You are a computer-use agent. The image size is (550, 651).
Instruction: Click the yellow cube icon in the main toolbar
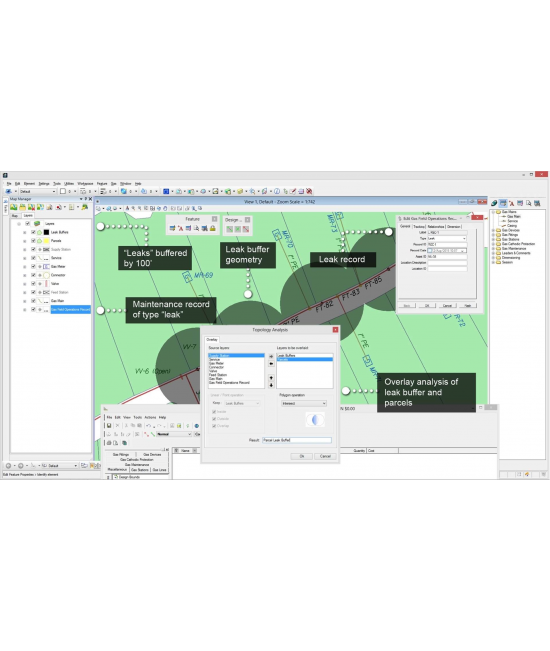click(240, 191)
